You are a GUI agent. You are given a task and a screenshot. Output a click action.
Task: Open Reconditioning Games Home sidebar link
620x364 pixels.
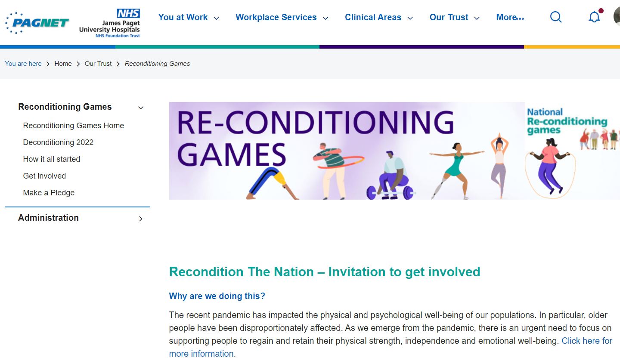74,126
